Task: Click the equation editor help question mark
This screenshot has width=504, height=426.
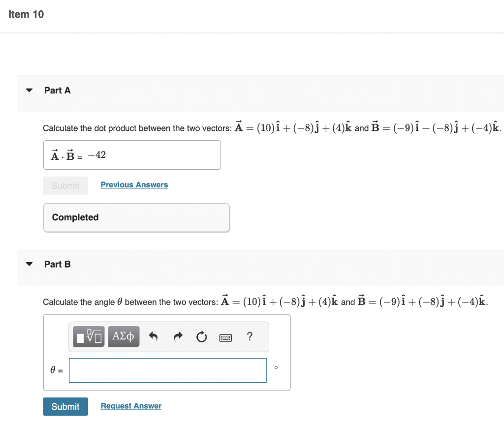Action: [x=250, y=336]
